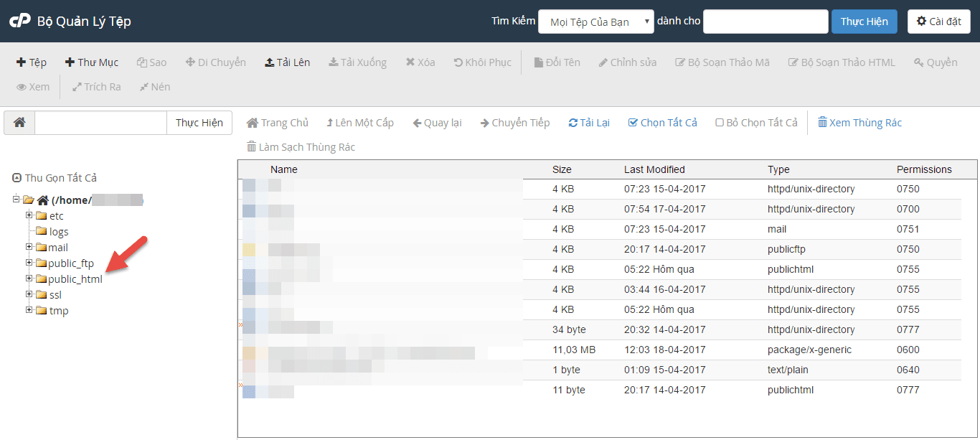The image size is (980, 440).
Task: Sort the list by Last Modified column
Action: point(654,169)
